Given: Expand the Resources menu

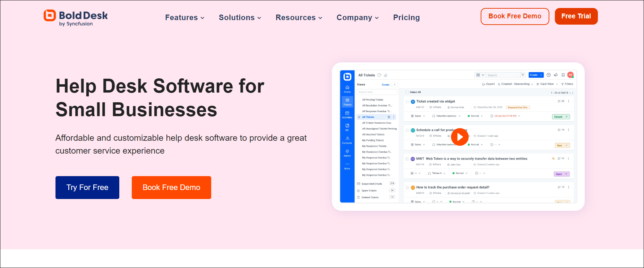Looking at the screenshot, I should tap(299, 17).
